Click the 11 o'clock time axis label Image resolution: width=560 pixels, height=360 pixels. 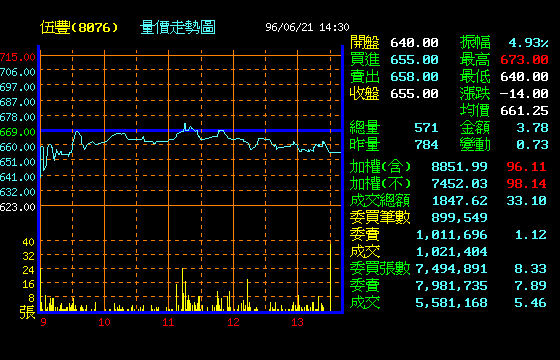(x=168, y=322)
